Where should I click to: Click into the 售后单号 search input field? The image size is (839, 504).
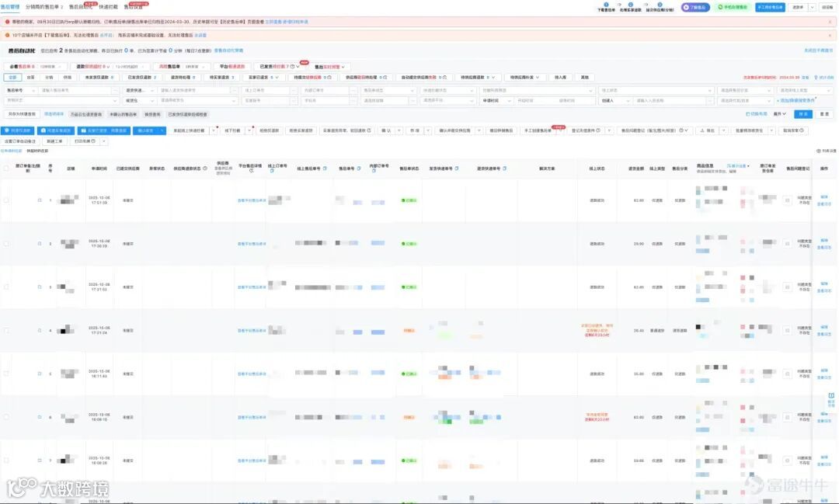click(x=76, y=90)
